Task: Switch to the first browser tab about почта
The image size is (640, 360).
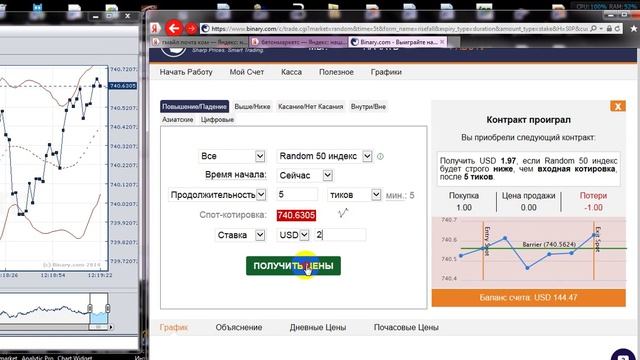Action: pos(199,42)
